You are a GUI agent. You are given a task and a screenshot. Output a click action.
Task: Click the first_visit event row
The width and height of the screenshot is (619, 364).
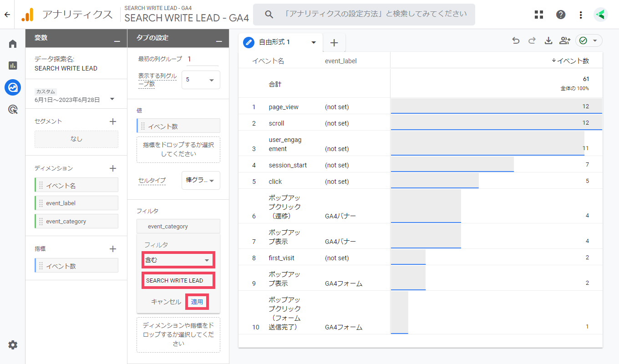click(420, 258)
